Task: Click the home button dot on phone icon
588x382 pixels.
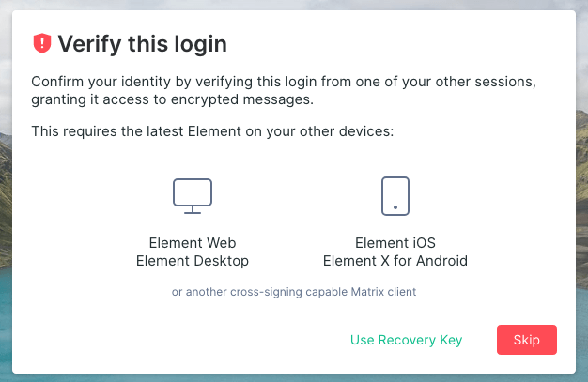Action: (x=395, y=207)
